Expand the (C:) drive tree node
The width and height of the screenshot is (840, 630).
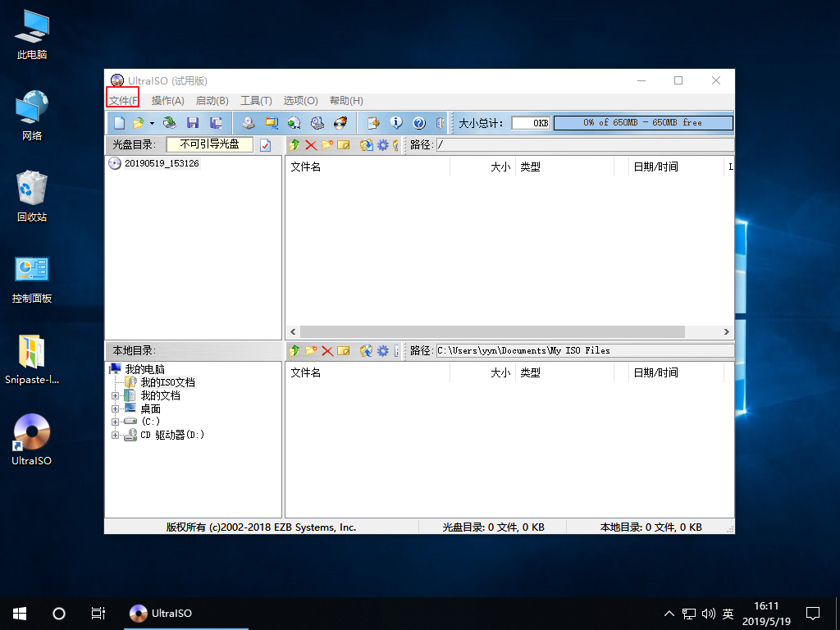[x=115, y=422]
